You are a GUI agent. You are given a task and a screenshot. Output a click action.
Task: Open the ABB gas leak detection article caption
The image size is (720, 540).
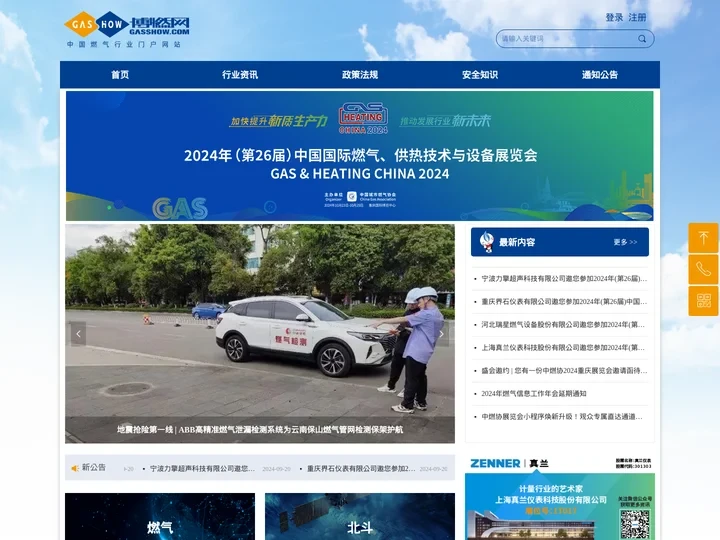(x=260, y=430)
